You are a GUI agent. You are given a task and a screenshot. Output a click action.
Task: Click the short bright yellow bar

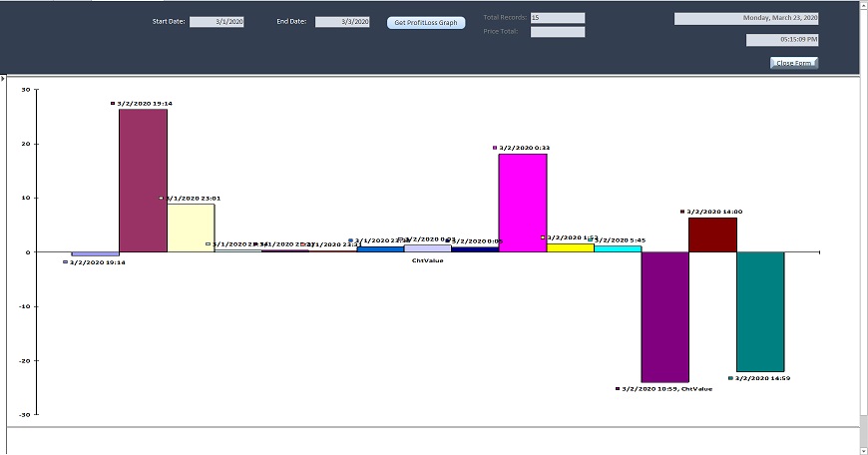pos(570,248)
